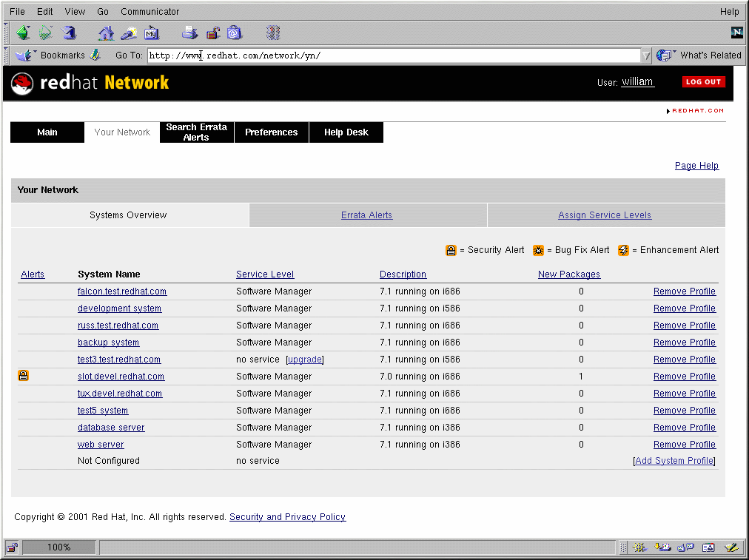
Task: Click security alert icon beside slot.devel.redhat.com
Action: click(x=24, y=376)
